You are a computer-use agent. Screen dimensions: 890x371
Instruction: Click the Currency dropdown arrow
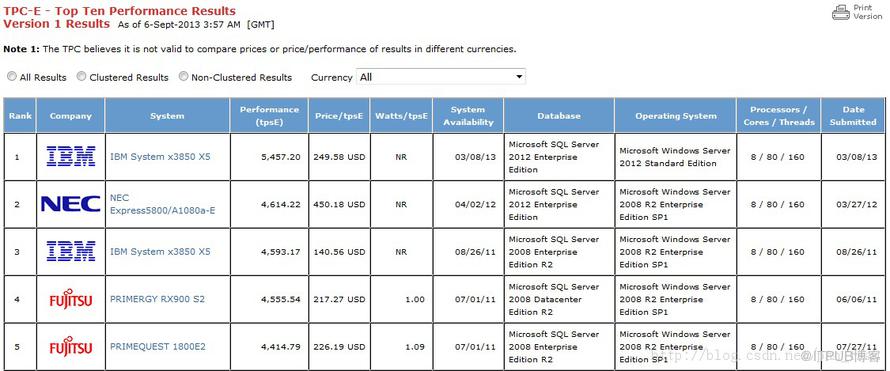518,77
